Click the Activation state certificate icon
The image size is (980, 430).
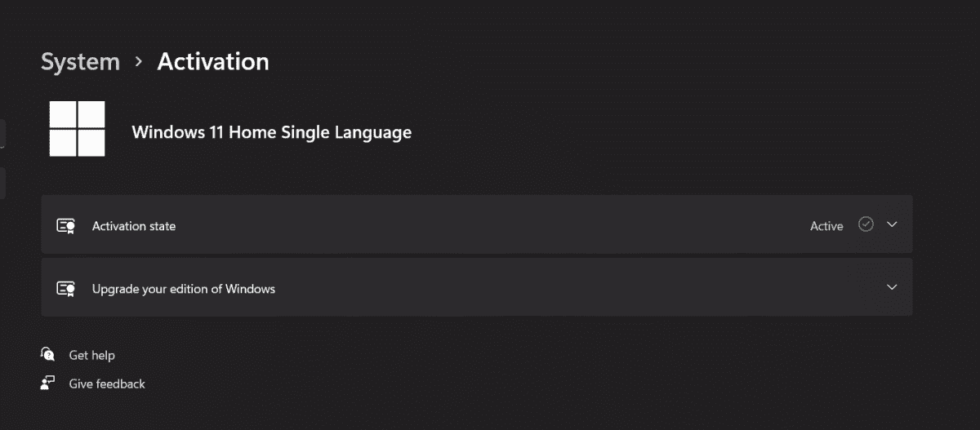[66, 226]
